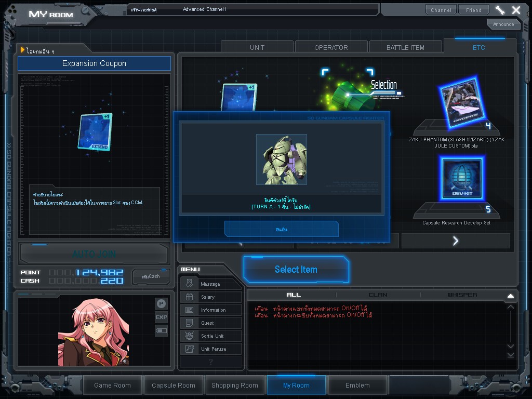
Task: Go to My Room tab
Action: click(296, 385)
